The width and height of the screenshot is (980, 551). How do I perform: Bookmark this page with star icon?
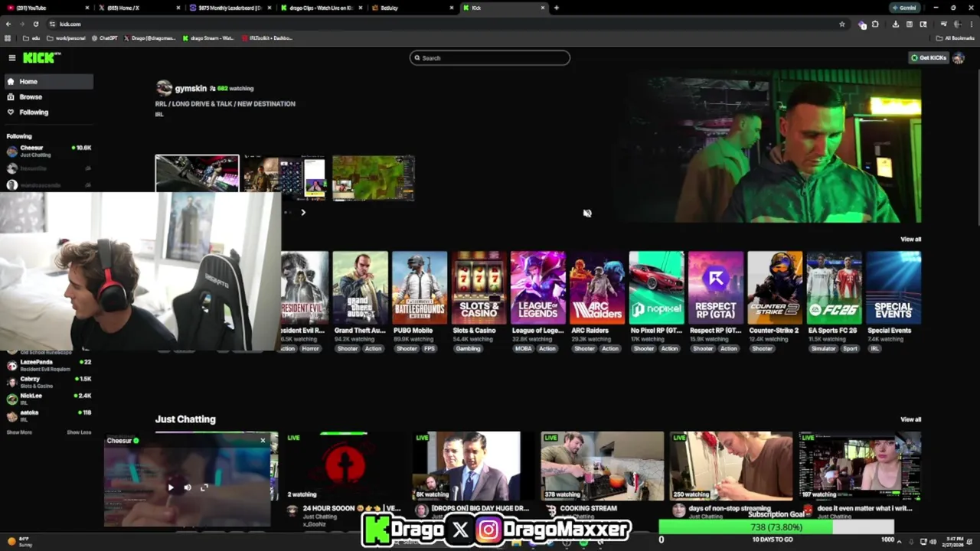tap(842, 24)
